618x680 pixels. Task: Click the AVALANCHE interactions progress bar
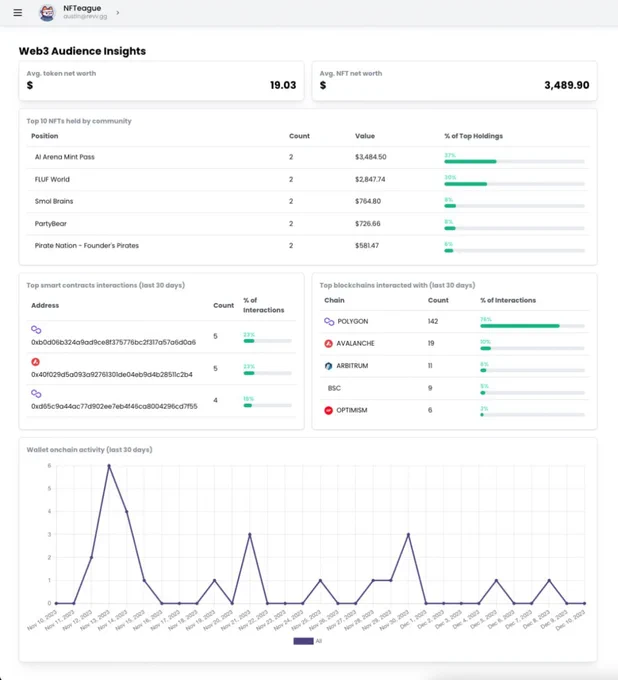pos(532,348)
